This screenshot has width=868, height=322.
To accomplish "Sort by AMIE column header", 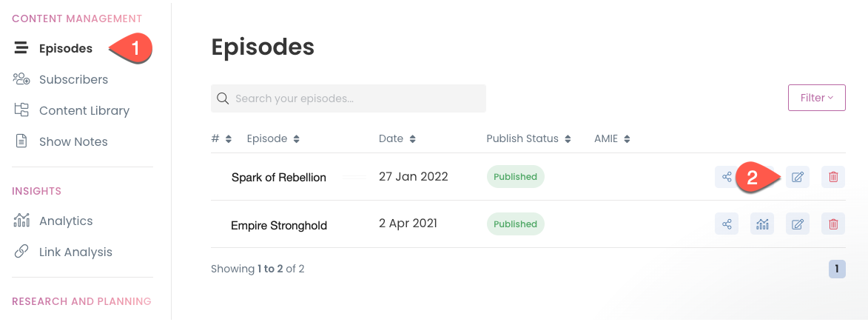I will click(x=611, y=138).
